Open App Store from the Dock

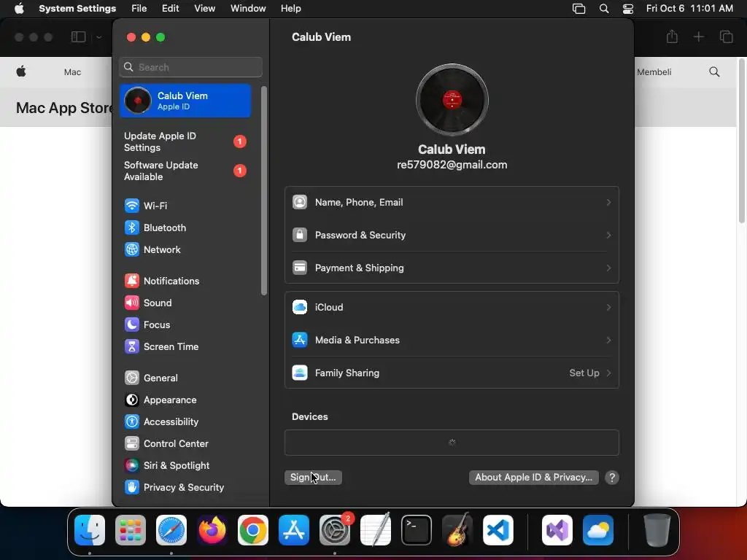[294, 530]
